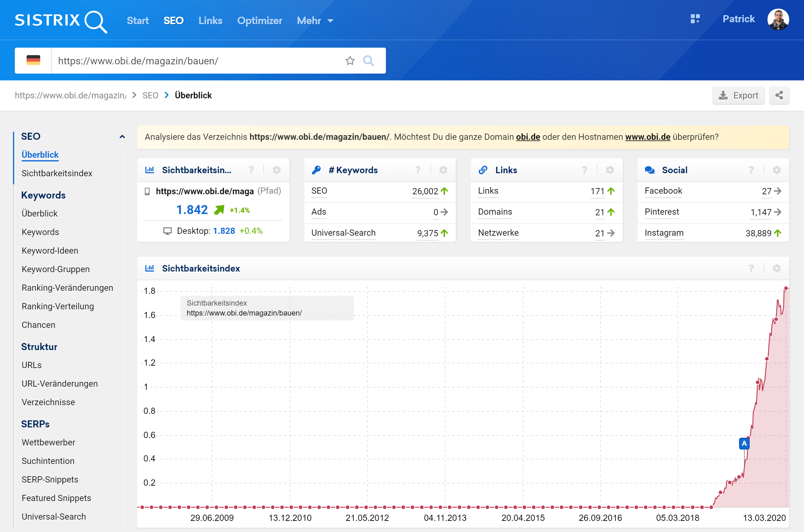
Task: Open gear settings of Sichtbarkeitsindex chart panel
Action: pyautogui.click(x=776, y=268)
